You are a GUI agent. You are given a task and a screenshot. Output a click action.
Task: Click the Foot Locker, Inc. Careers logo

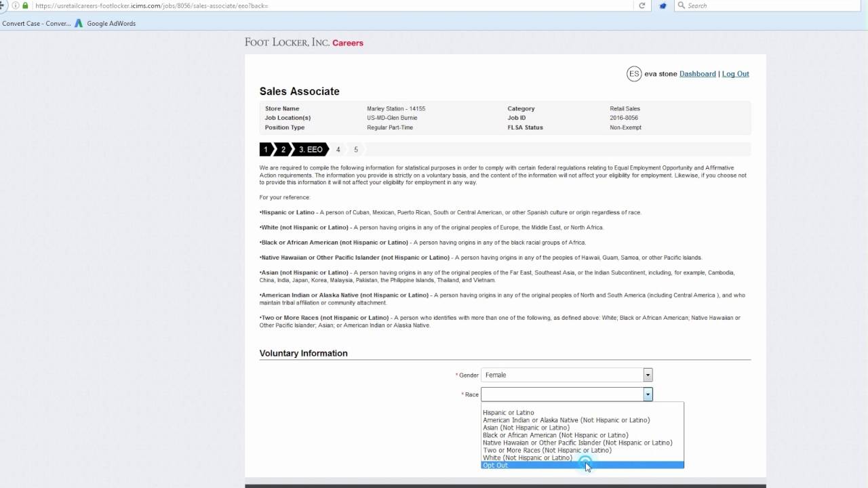[x=304, y=43]
